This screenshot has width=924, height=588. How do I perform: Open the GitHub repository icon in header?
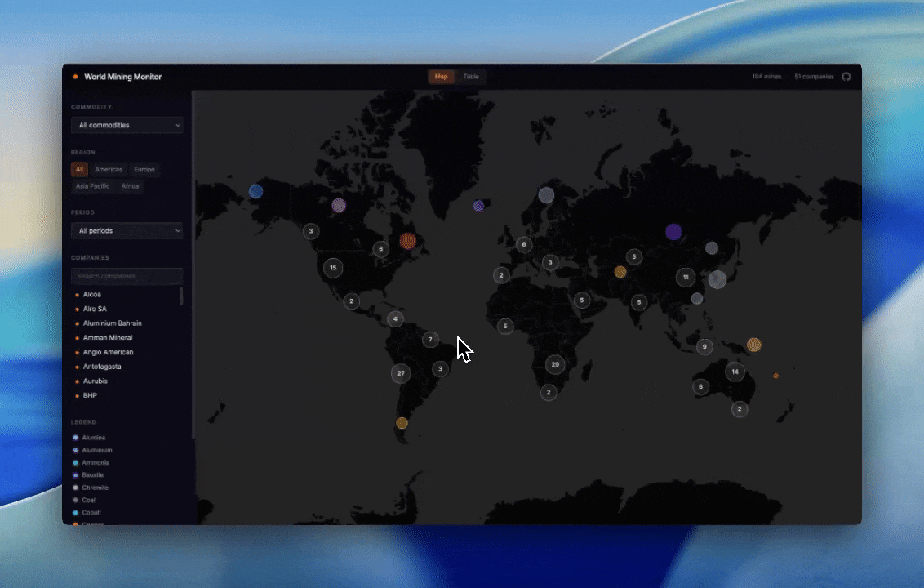(846, 77)
